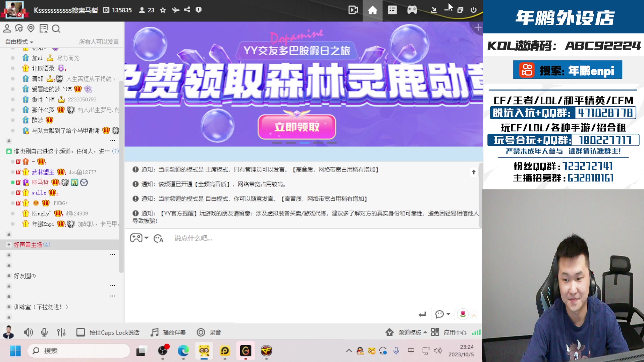Open Microsoft Edge from taskbar
The image size is (644, 362).
[183, 351]
